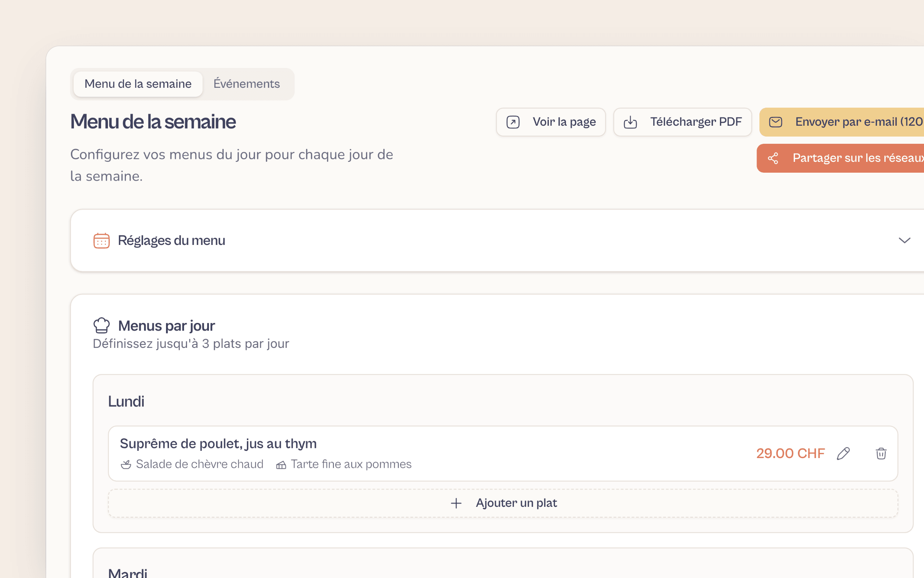The width and height of the screenshot is (924, 578).
Task: Click the Télécharger PDF button
Action: [682, 122]
